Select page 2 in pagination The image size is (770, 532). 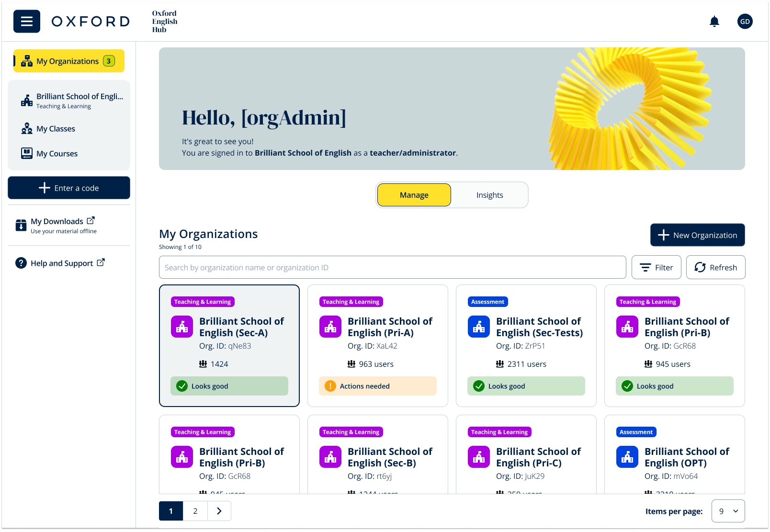(195, 511)
